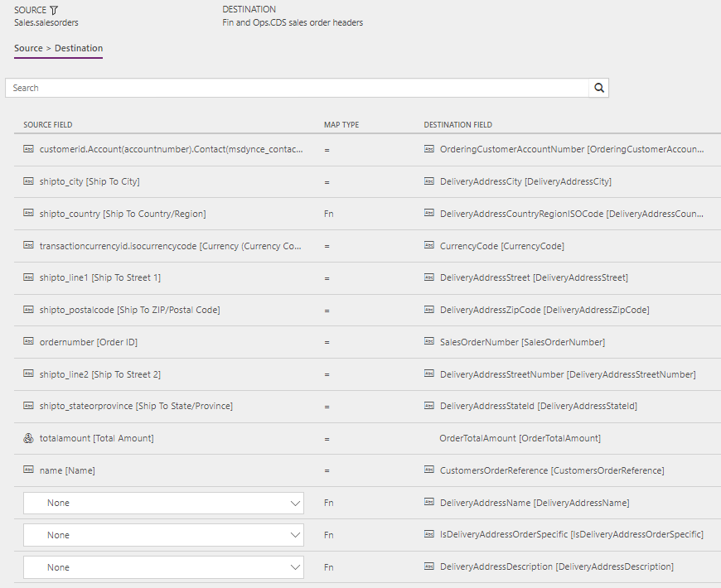This screenshot has width=721, height=588.
Task: Click the ABC icon beside SalesOrderNumber destination field
Action: tap(428, 342)
